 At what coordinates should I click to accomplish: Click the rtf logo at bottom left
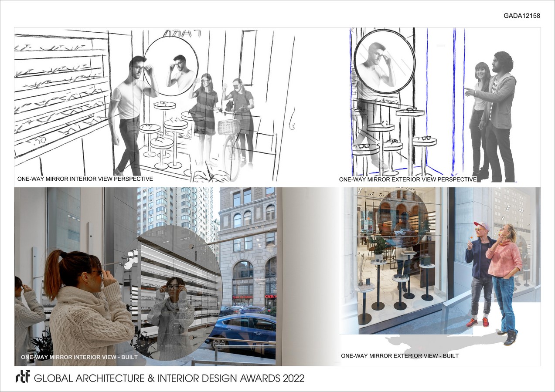tap(22, 377)
